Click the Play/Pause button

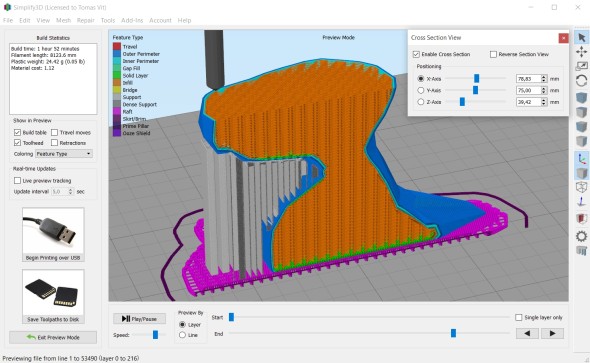(x=139, y=319)
